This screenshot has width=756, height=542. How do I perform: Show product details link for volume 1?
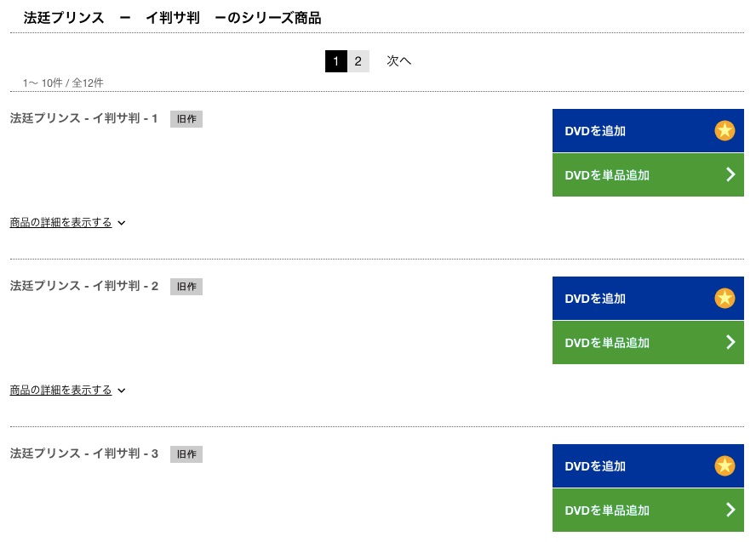(60, 223)
